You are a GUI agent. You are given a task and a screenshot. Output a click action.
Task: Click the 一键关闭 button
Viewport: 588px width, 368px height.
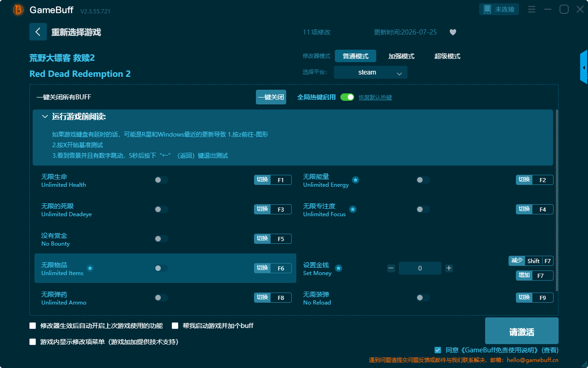pyautogui.click(x=271, y=97)
